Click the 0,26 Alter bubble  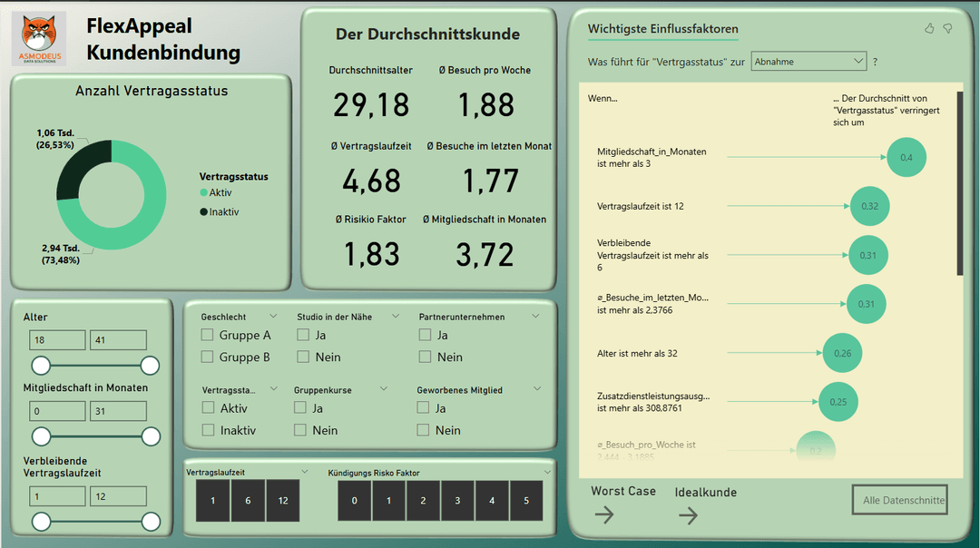(x=842, y=353)
